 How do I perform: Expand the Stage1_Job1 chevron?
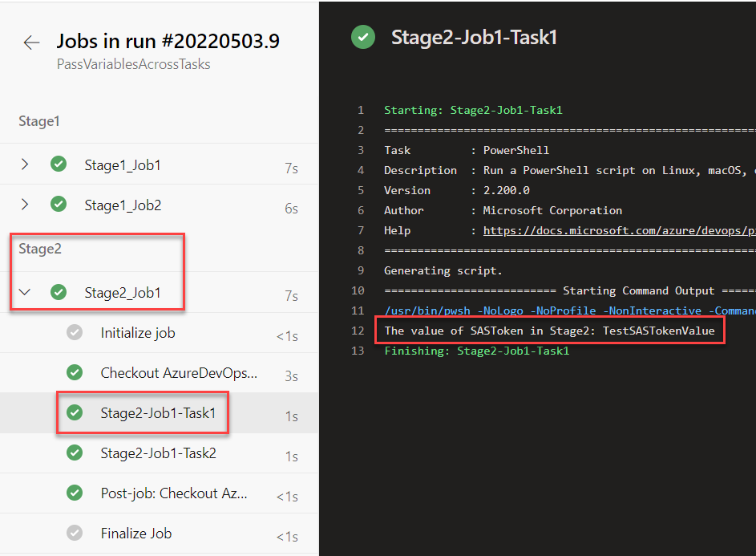point(25,164)
